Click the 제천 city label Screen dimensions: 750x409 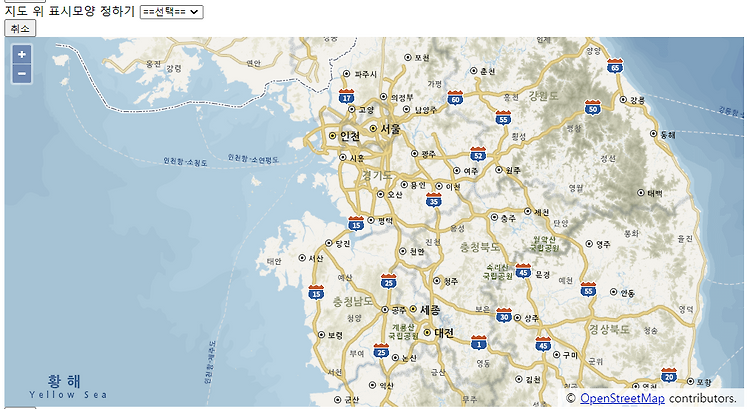[541, 211]
